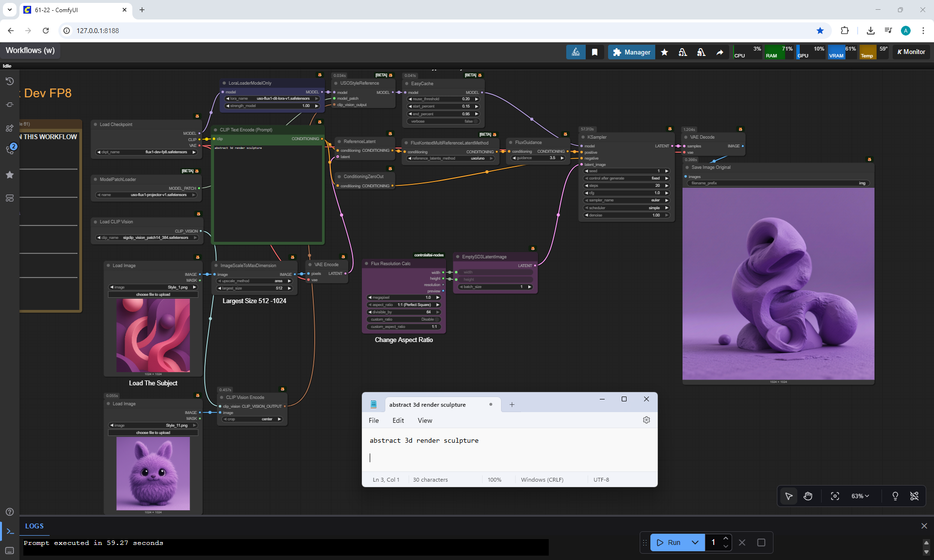Image resolution: width=934 pixels, height=560 pixels.
Task: Click the Manager button
Action: click(631, 52)
